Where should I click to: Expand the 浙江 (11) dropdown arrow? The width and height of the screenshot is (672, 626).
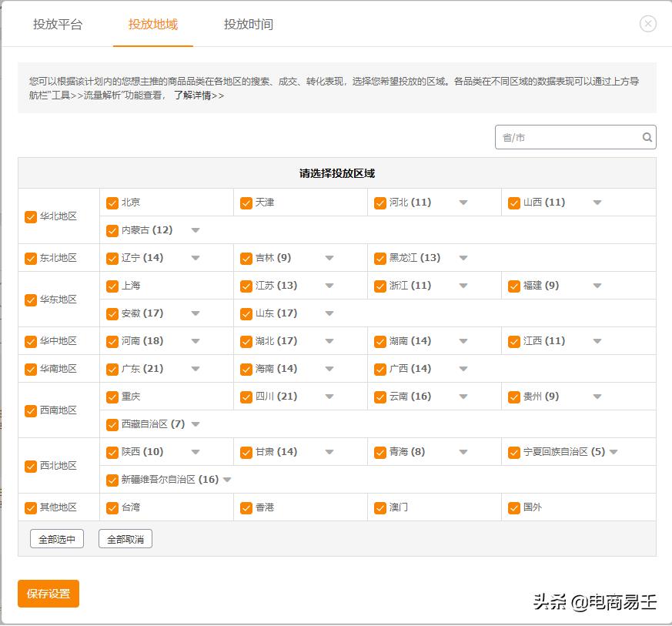tap(463, 286)
